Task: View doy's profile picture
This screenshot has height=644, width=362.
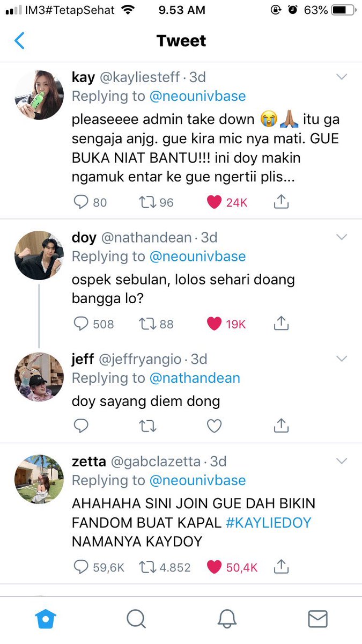Action: pos(39,255)
